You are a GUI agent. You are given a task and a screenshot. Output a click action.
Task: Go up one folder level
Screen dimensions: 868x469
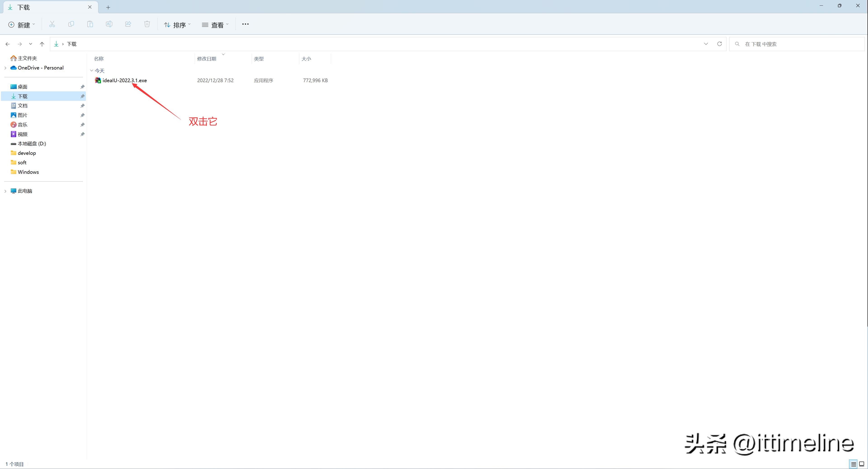pyautogui.click(x=42, y=44)
